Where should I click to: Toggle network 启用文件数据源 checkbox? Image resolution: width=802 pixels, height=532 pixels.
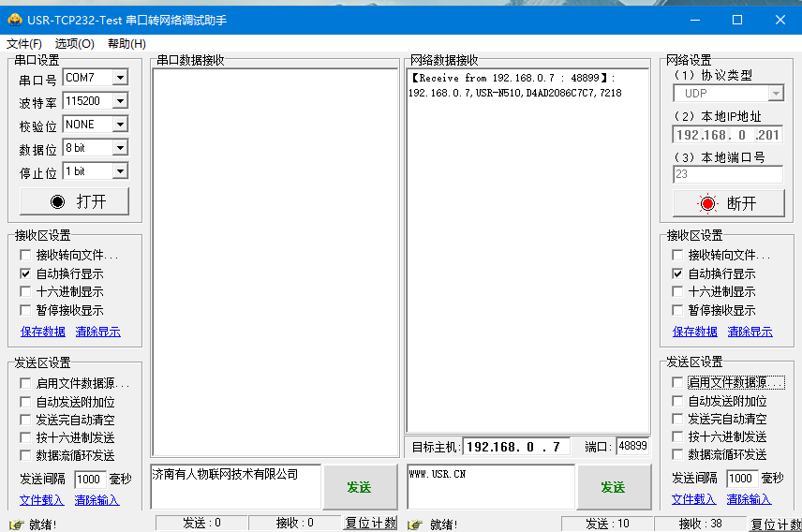[677, 382]
